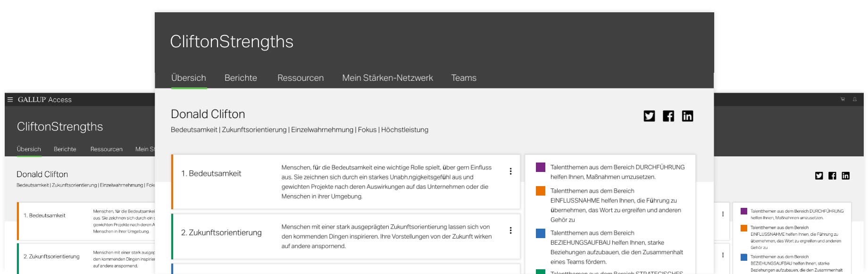Click the CliftonStrengths heading in the background window
The height and width of the screenshot is (274, 868).
[60, 127]
